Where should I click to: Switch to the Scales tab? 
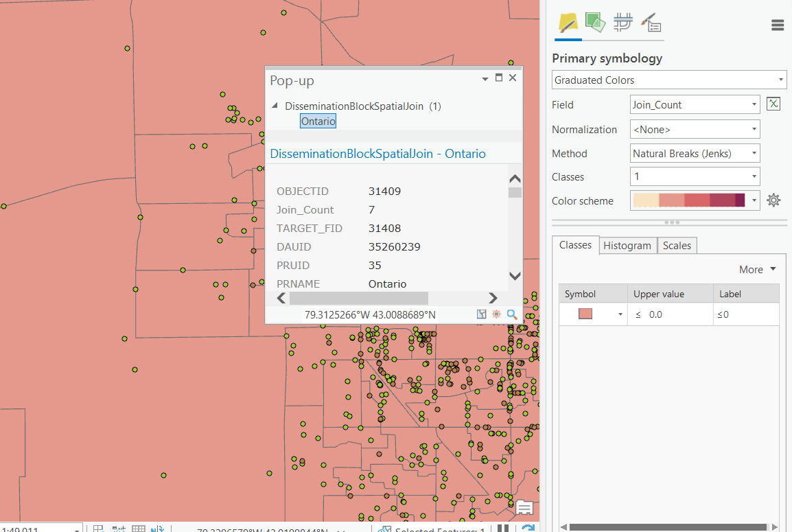pyautogui.click(x=677, y=246)
